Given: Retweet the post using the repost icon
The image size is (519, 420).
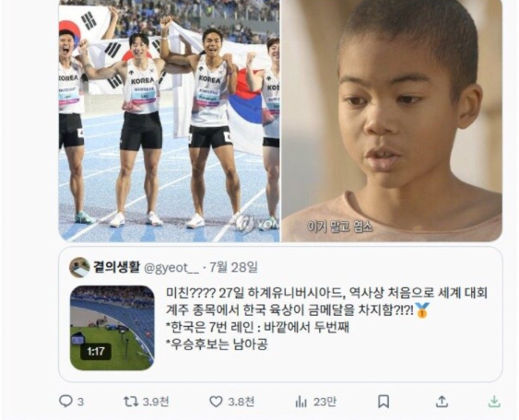Looking at the screenshot, I should pyautogui.click(x=131, y=402).
